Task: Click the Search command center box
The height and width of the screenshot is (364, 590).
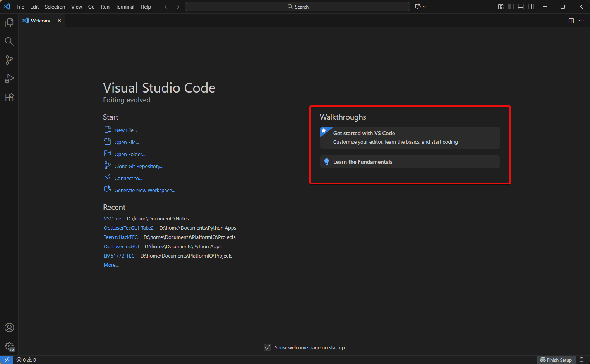Action: [x=297, y=7]
